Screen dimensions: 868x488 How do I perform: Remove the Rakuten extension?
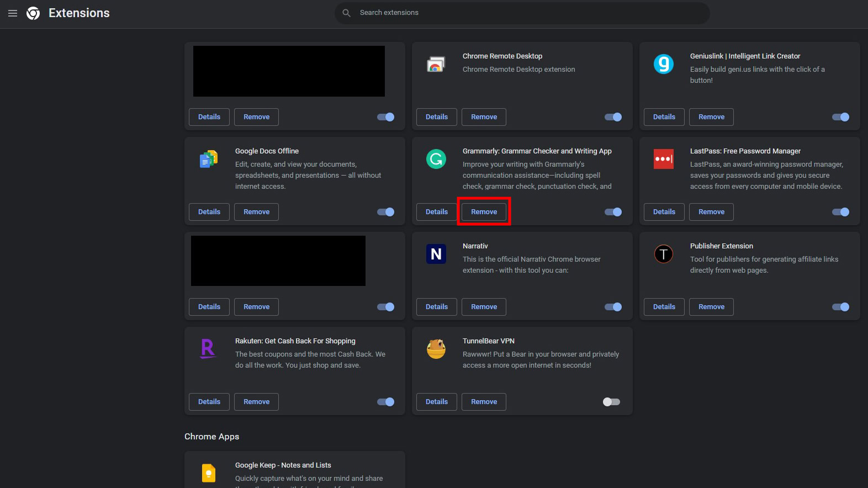[x=257, y=402]
